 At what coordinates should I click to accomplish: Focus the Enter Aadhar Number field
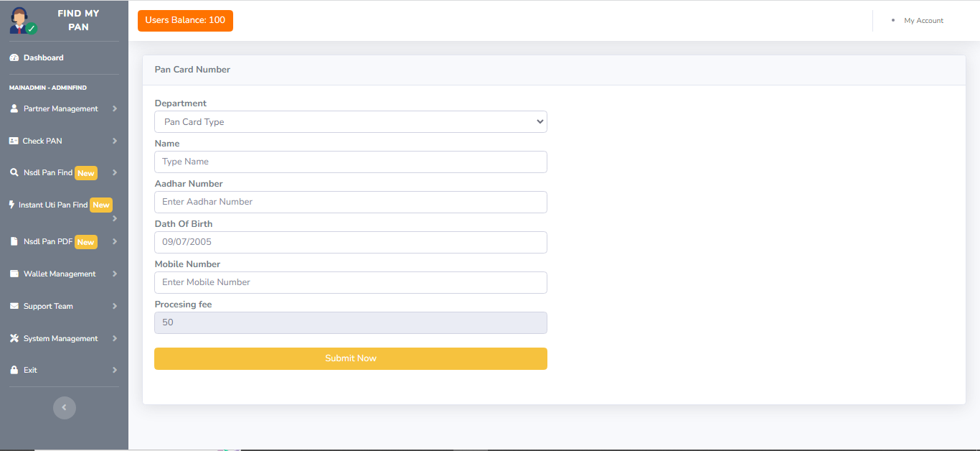coord(350,202)
